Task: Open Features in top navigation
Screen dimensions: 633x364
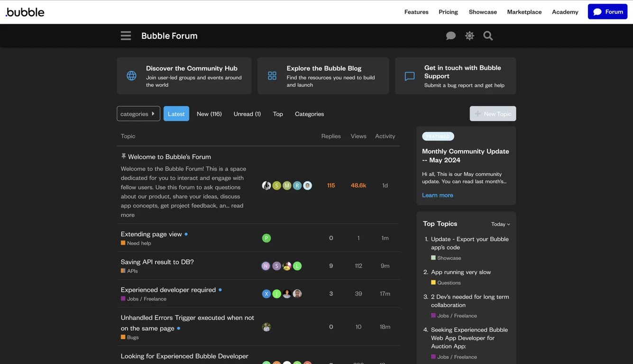Action: (x=416, y=12)
